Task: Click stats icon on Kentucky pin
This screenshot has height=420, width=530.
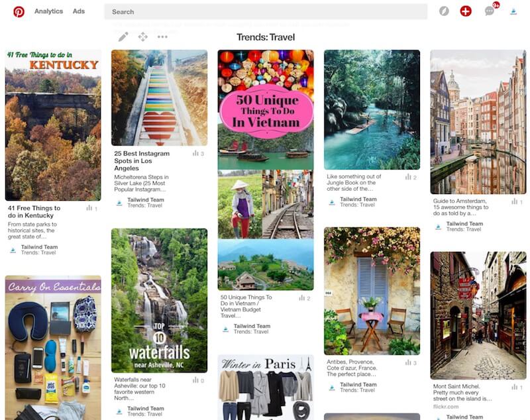Action: tap(89, 208)
